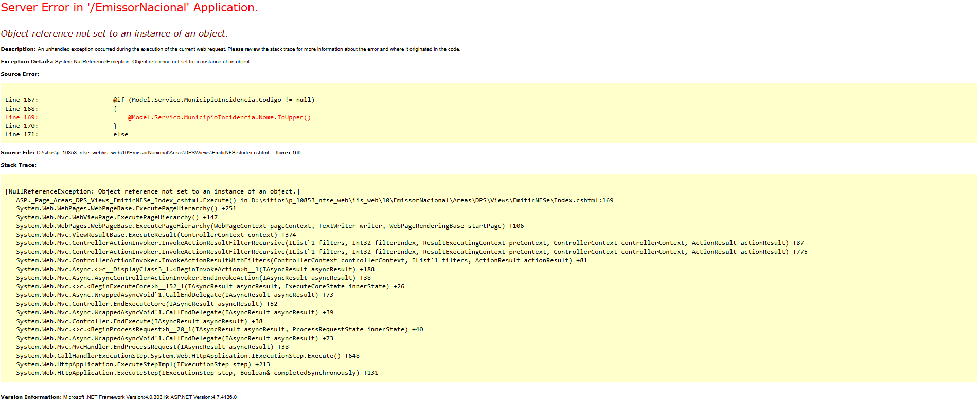
Task: Click the 'Source File:' label
Action: [x=18, y=153]
